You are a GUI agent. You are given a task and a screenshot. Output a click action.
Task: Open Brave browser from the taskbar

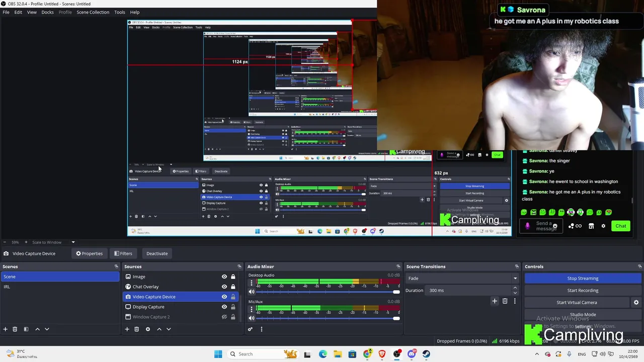[x=382, y=354]
